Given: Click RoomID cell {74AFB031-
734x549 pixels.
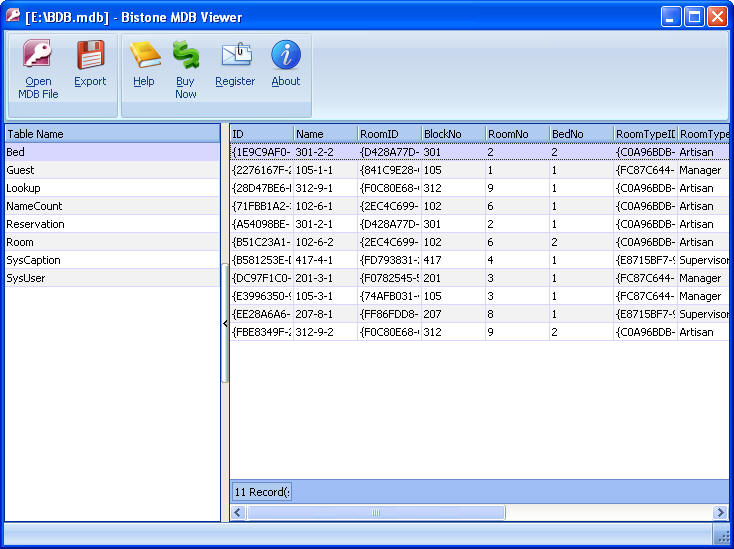Looking at the screenshot, I should pyautogui.click(x=390, y=296).
